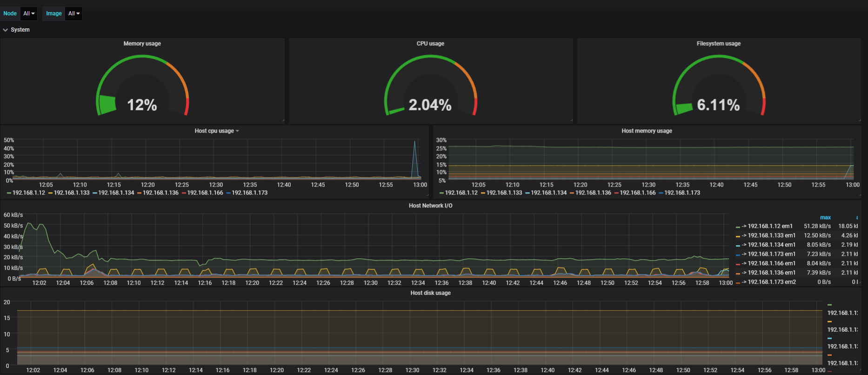
Task: Click the 51.28 kB/s max value
Action: pyautogui.click(x=817, y=226)
